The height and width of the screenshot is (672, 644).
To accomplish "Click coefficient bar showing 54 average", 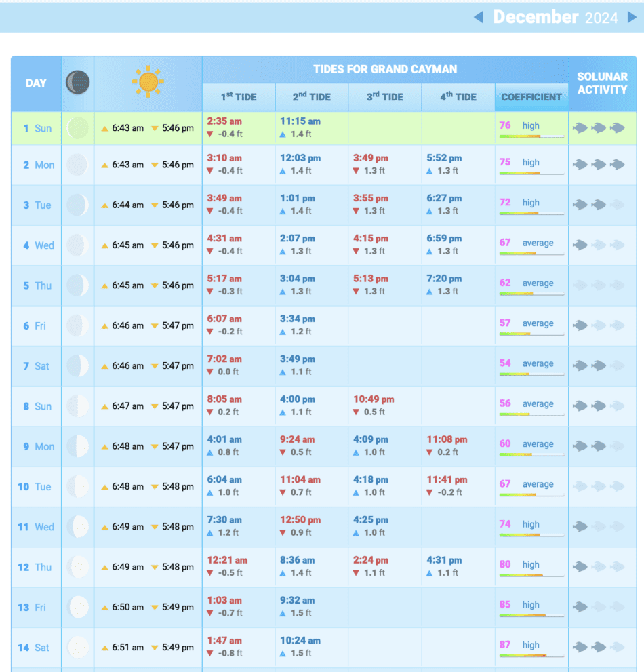I will tap(531, 374).
